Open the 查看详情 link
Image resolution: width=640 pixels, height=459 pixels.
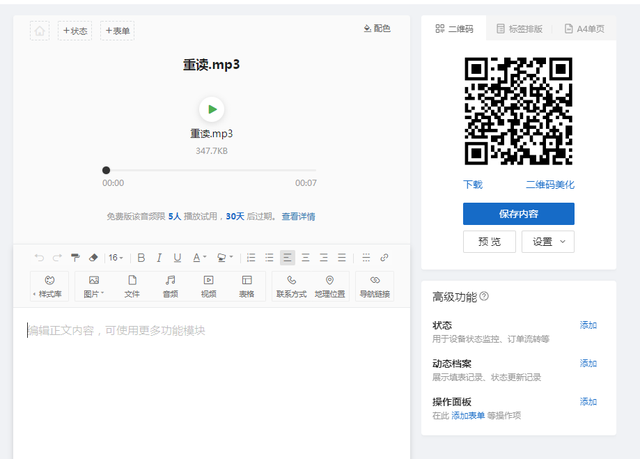click(x=298, y=216)
